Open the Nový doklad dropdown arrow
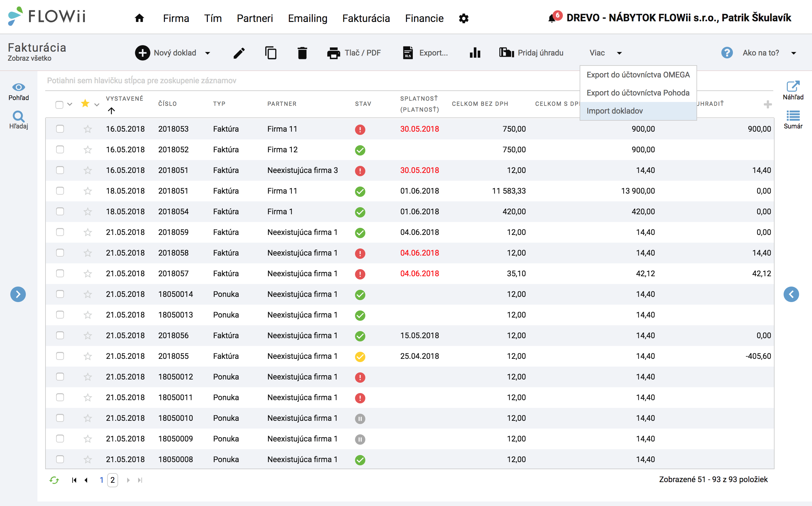The image size is (812, 506). [x=208, y=53]
